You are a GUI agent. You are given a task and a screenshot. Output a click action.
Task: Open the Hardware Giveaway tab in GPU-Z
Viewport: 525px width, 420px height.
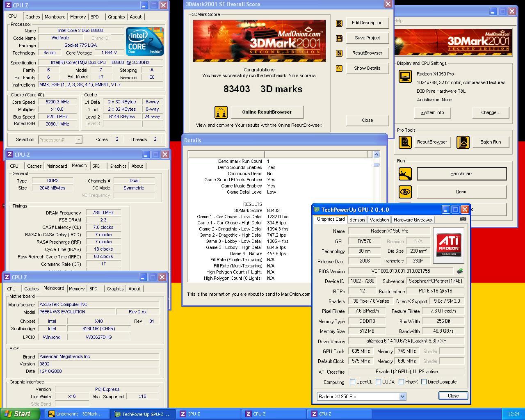click(x=413, y=220)
